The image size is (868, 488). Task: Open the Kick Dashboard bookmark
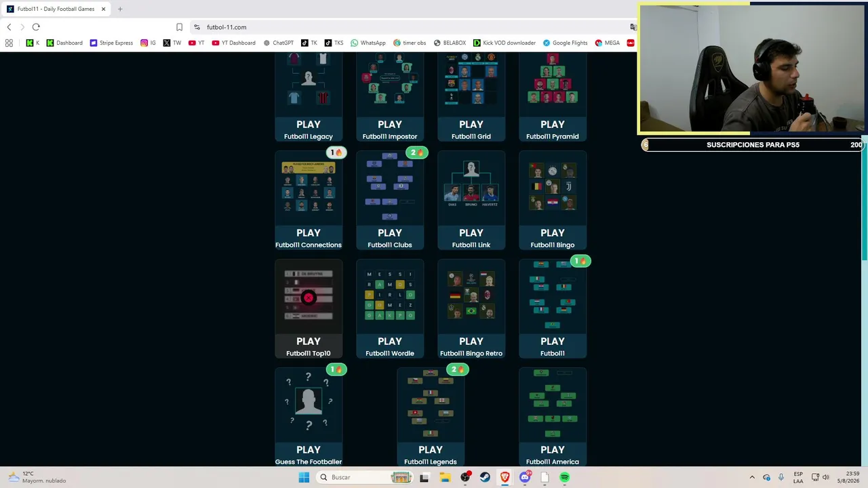(64, 43)
